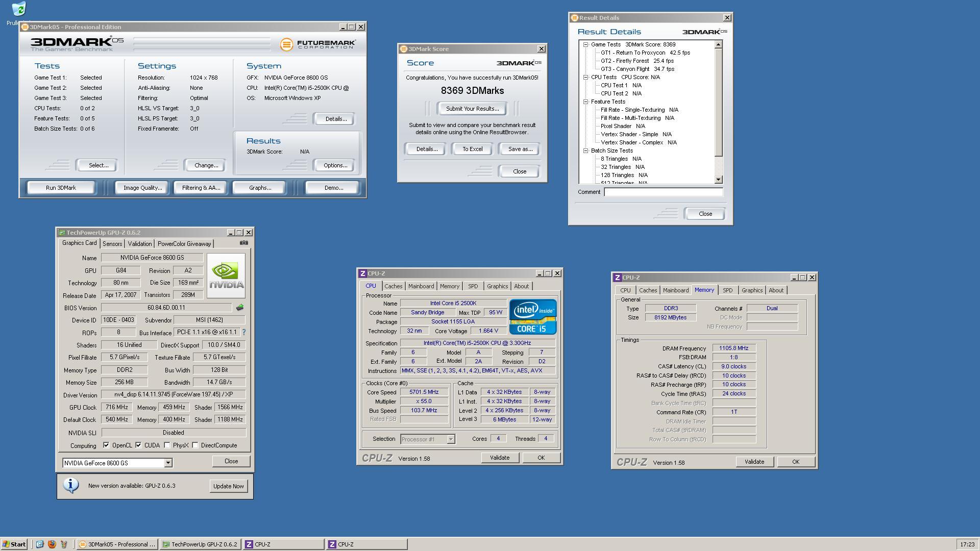This screenshot has width=980, height=551.
Task: Collapse the Feature Tests tree node
Action: (586, 102)
